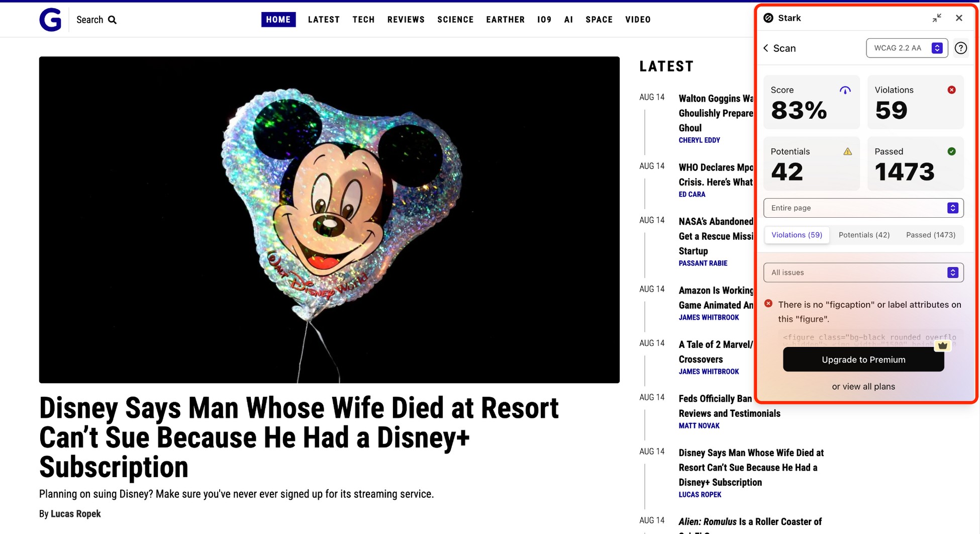Screen dimensions: 980x534
Task: Open the WCAG 2.2 AA standard dropdown
Action: tap(907, 48)
